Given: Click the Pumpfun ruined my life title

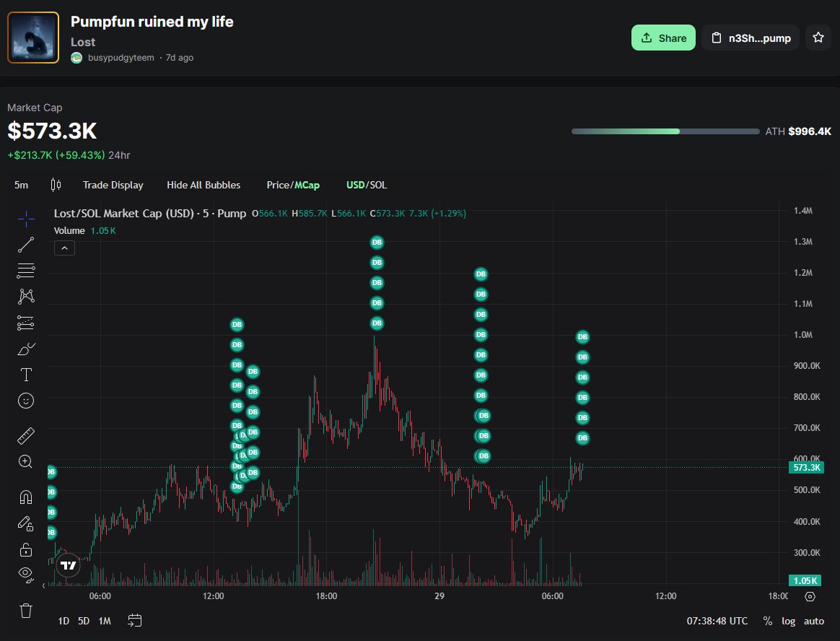Looking at the screenshot, I should click(152, 22).
